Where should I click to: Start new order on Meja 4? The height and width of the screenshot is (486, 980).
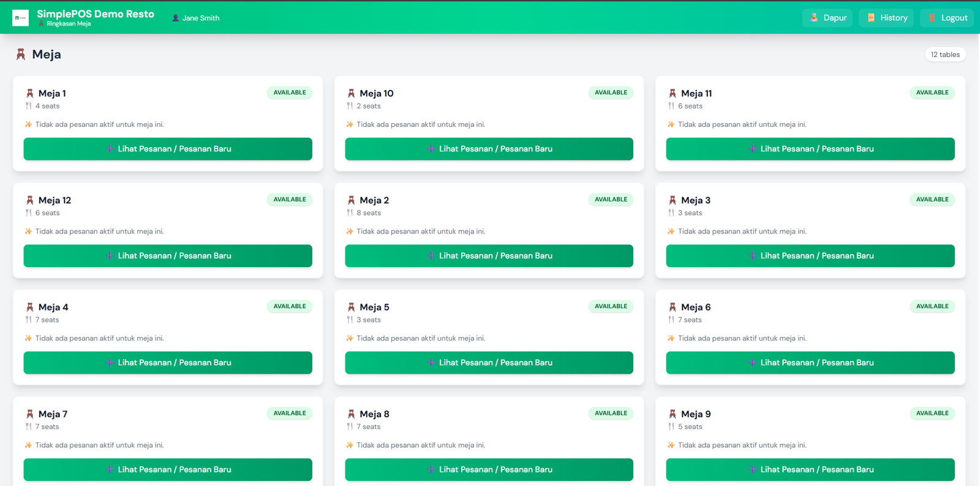point(168,363)
